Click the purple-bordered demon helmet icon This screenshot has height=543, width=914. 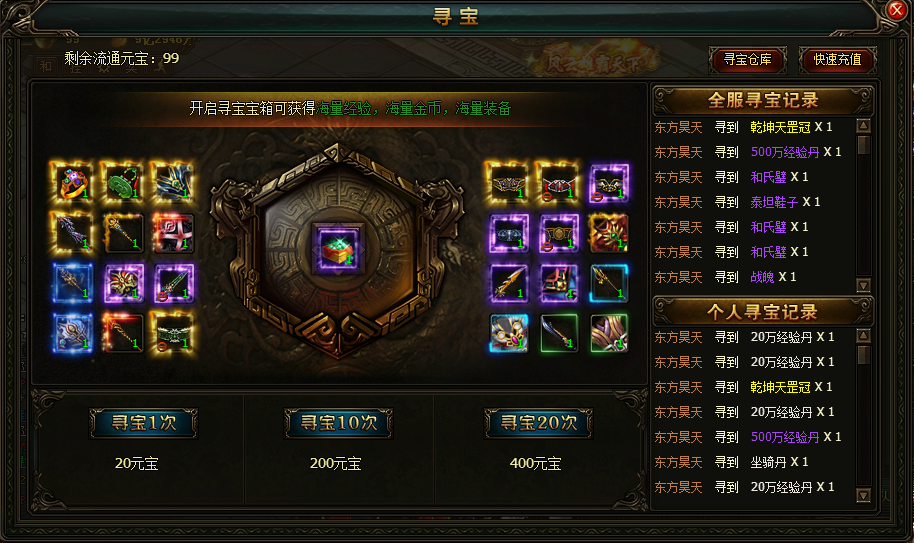coord(122,283)
